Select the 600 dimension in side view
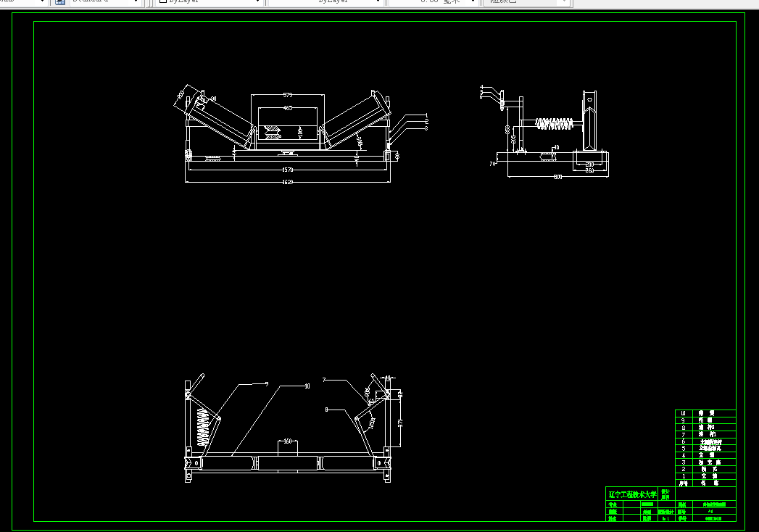This screenshot has height=532, width=759. 557,177
